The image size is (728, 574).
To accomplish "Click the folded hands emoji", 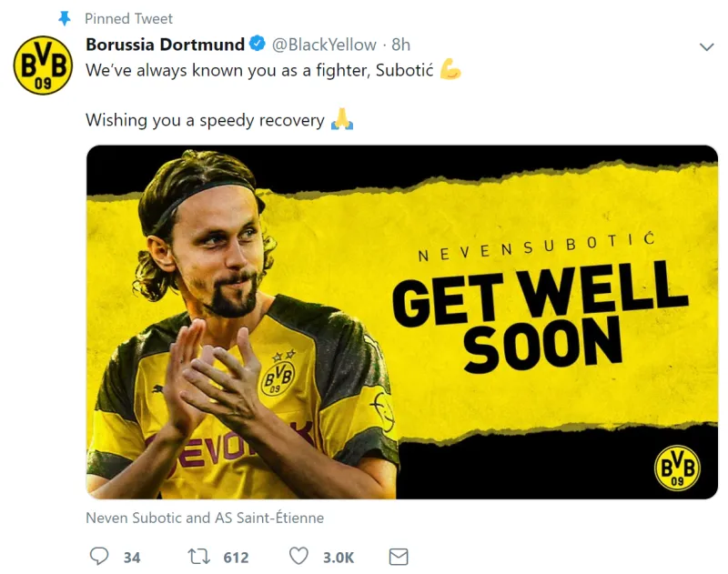I will click(x=342, y=119).
